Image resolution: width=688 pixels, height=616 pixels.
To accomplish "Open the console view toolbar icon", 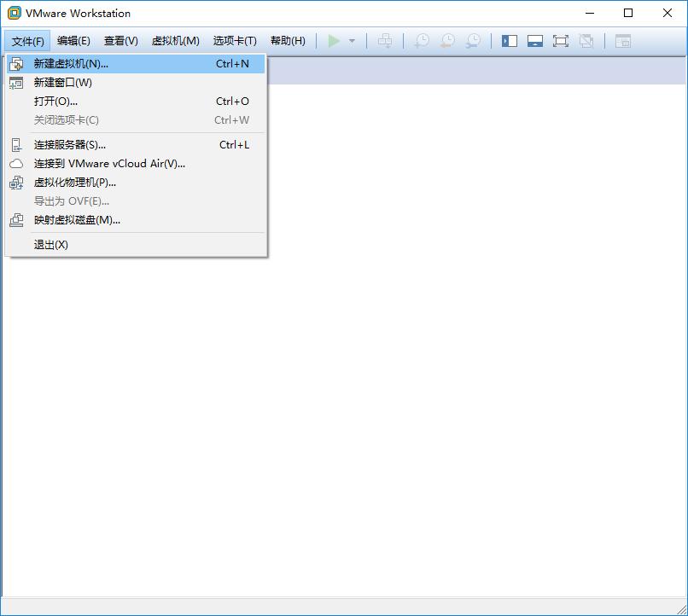I will click(x=624, y=40).
